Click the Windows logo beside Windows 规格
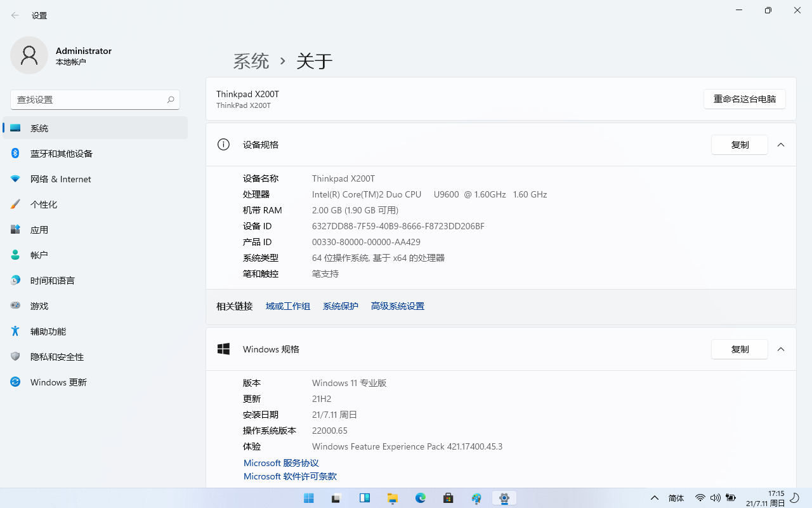812x508 pixels. [223, 349]
